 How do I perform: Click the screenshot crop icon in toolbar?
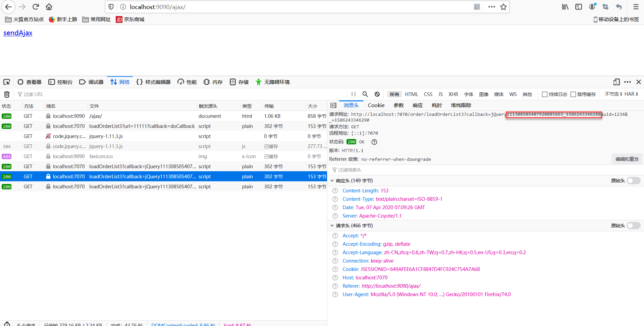[605, 7]
